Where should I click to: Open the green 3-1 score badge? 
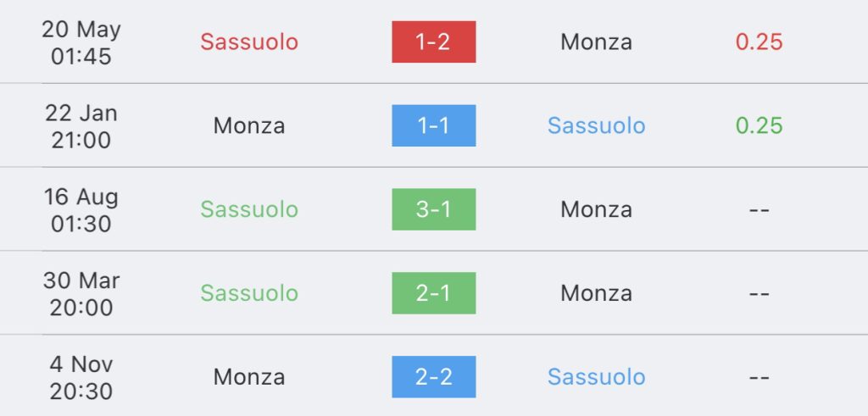[433, 209]
